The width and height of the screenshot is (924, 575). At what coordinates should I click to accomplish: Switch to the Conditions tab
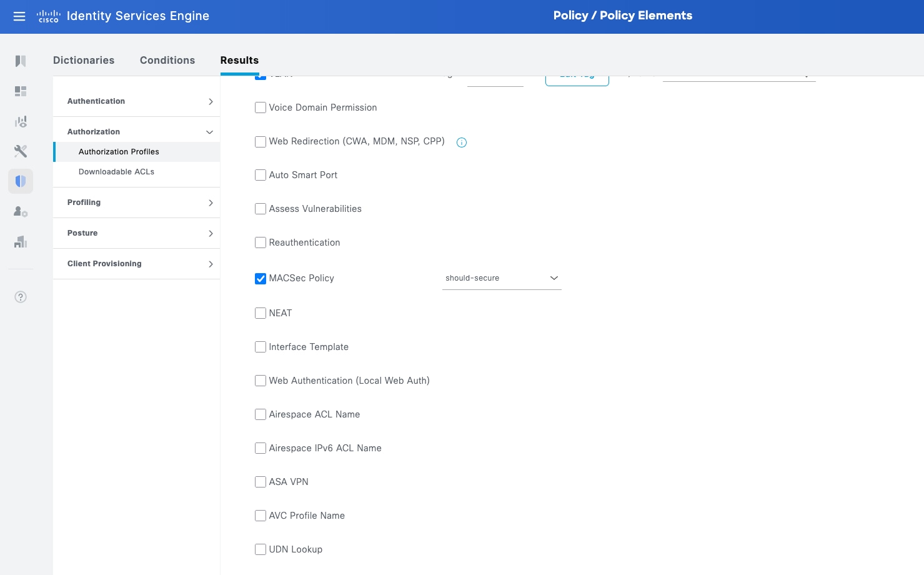167,60
